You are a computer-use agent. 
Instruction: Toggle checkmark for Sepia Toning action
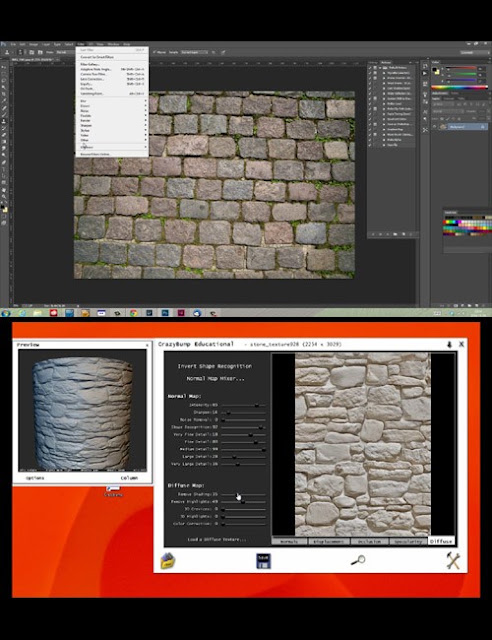point(371,114)
